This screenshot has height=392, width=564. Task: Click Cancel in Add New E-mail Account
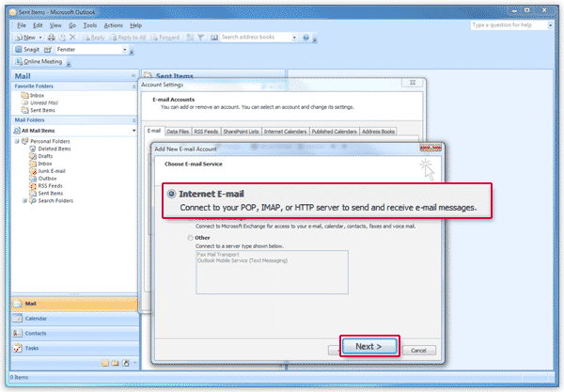coord(418,351)
